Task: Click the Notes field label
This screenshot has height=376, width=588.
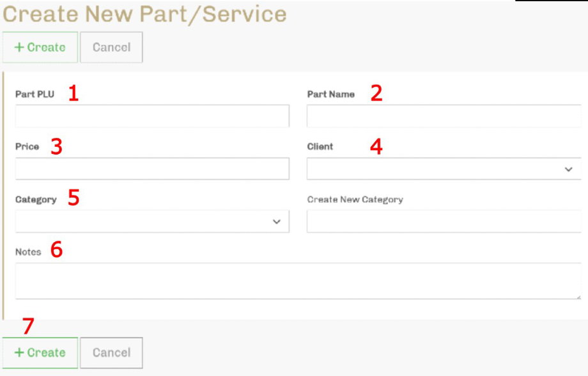Action: (x=28, y=252)
